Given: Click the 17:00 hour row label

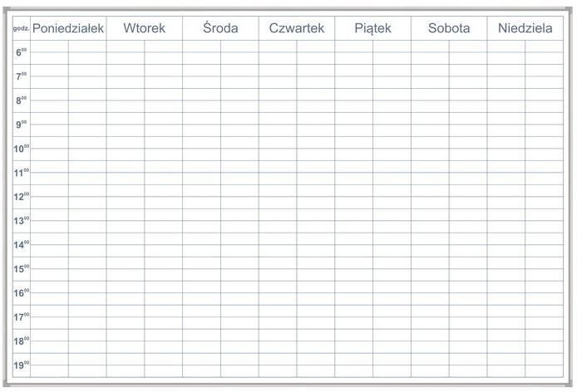Looking at the screenshot, I should pyautogui.click(x=22, y=316).
